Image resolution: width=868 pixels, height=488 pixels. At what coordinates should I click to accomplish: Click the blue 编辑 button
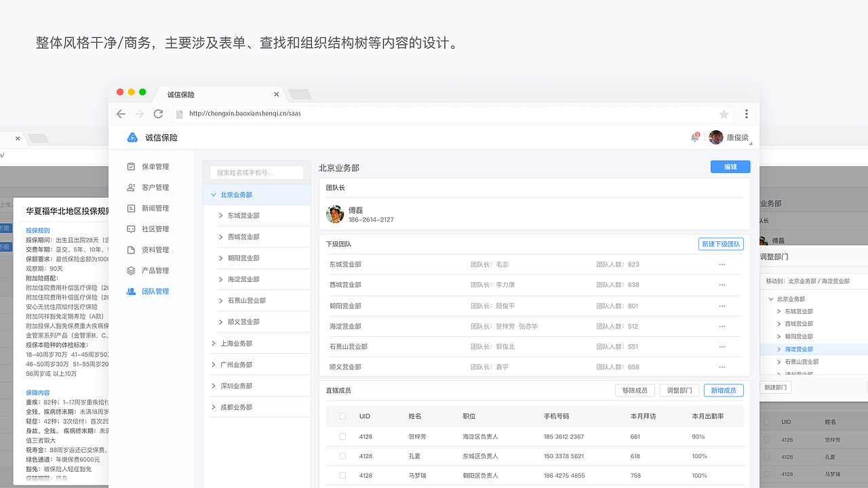[x=730, y=166]
